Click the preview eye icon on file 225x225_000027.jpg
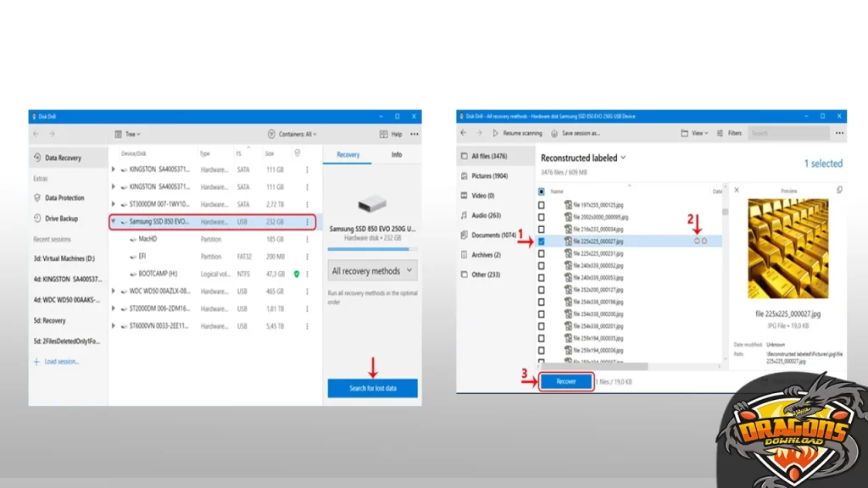Image resolution: width=868 pixels, height=488 pixels. click(x=697, y=241)
